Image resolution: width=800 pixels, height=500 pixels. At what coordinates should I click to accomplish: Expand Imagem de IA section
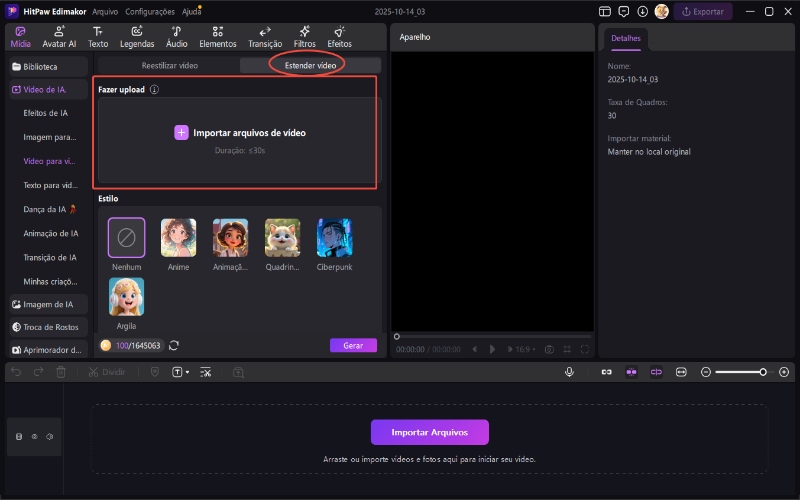48,305
